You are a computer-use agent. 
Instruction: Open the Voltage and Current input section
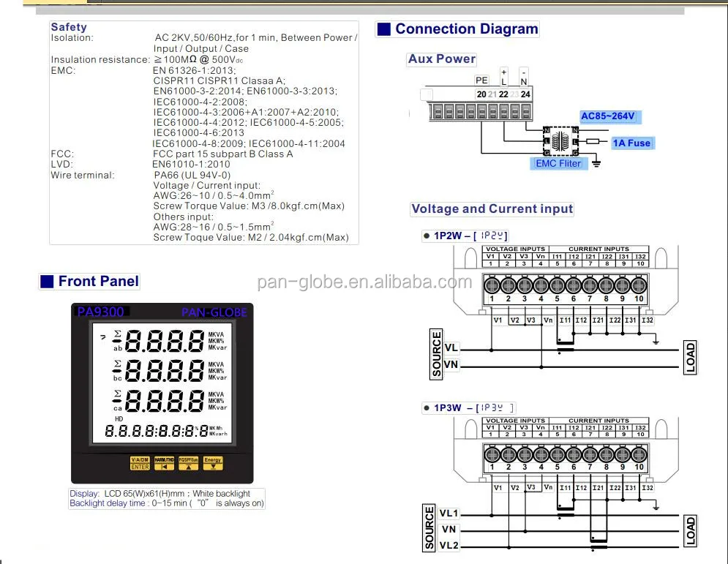[492, 208]
